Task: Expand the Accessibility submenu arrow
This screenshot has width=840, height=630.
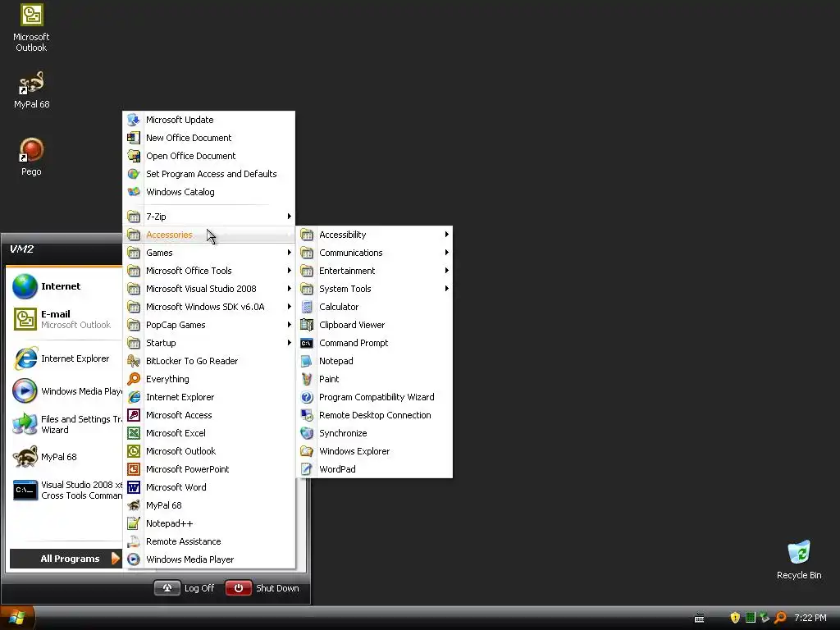Action: click(447, 235)
